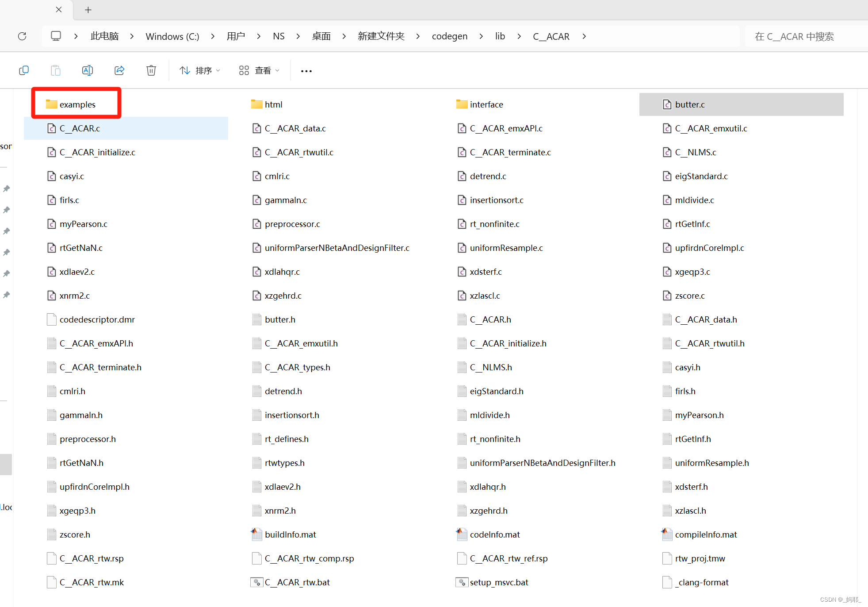Click the share icon in toolbar
Screen dimensions: 868x607
coord(119,70)
